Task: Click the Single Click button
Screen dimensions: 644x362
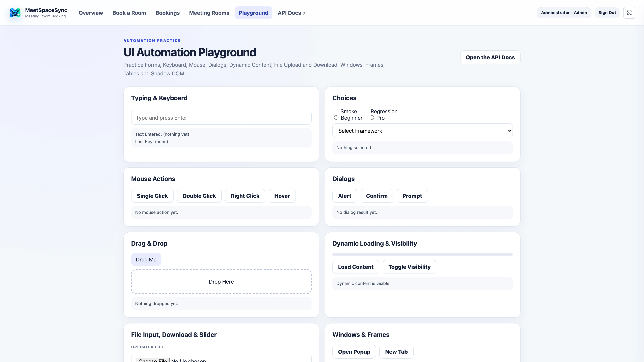Action: (152, 196)
